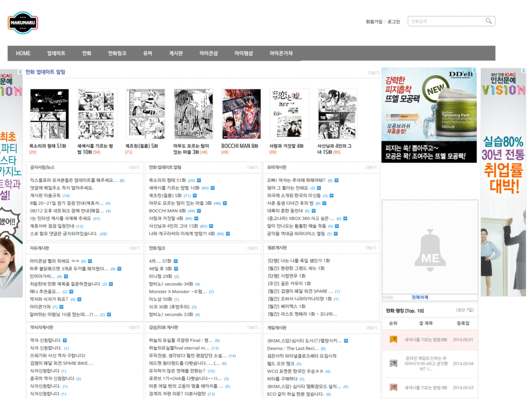
Task: Click 더보기 in 유머게시판 panel
Action: 371,167
